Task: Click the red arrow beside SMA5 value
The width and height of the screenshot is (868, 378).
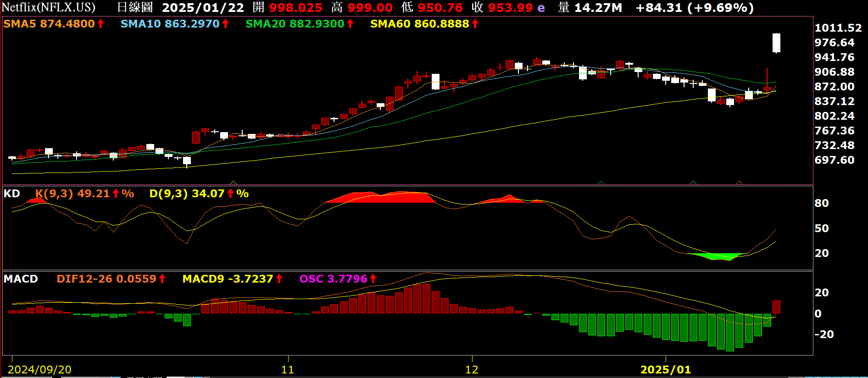Action: (x=101, y=24)
